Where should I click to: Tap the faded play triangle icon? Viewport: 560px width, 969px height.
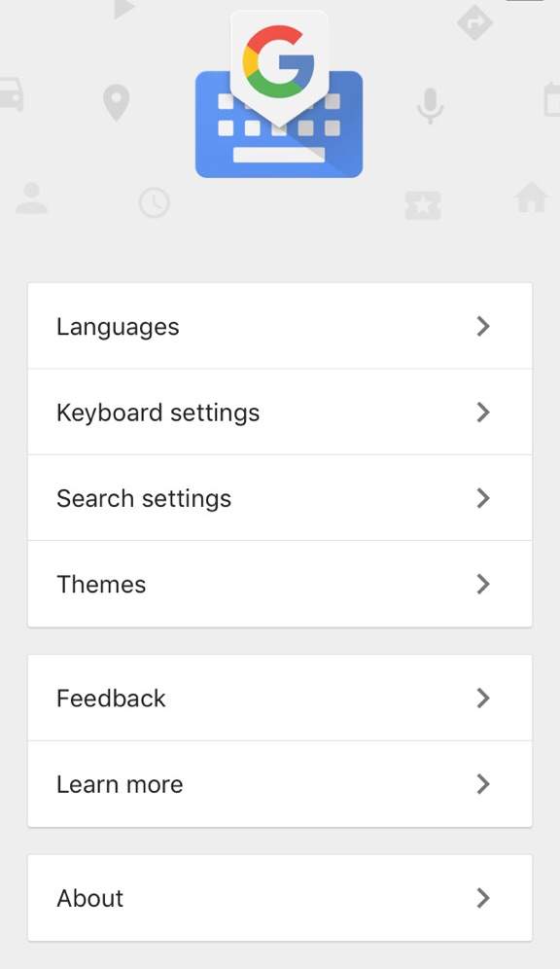tap(124, 9)
